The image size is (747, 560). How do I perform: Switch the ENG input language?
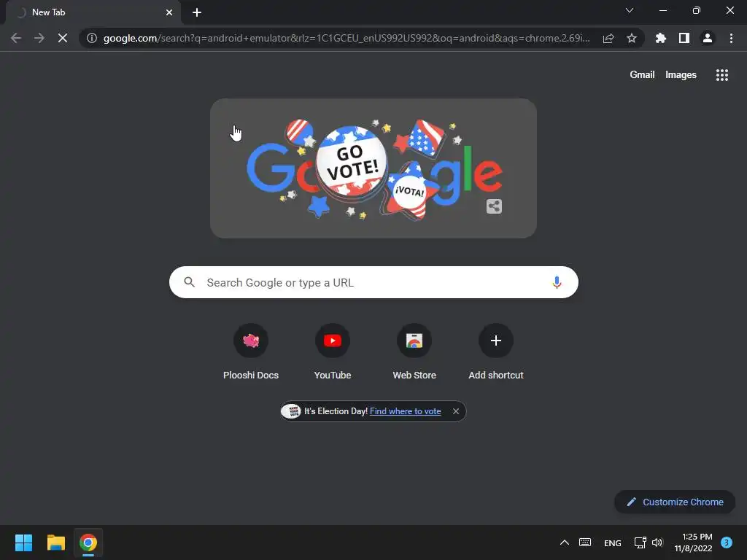point(612,542)
